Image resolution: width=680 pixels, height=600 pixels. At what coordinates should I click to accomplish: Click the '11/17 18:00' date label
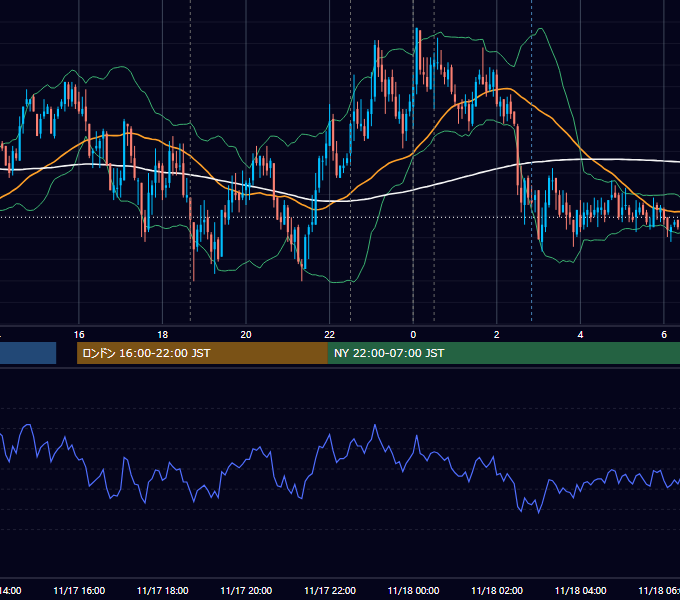163,591
